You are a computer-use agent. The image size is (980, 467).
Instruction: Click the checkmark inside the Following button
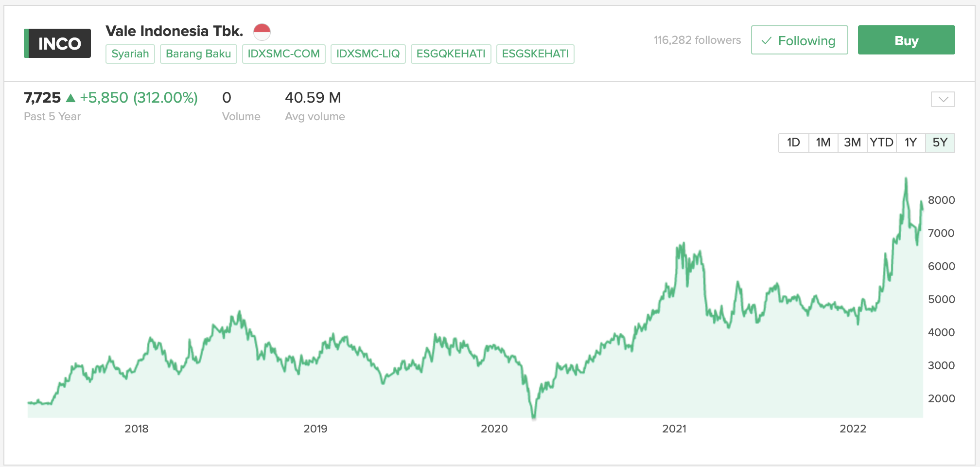(767, 40)
